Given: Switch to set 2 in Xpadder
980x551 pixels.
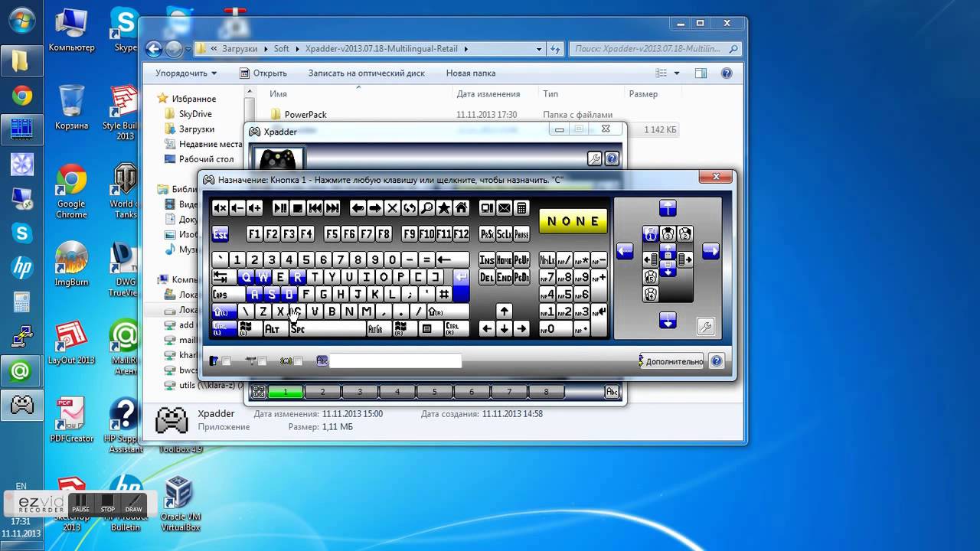Looking at the screenshot, I should [x=322, y=392].
